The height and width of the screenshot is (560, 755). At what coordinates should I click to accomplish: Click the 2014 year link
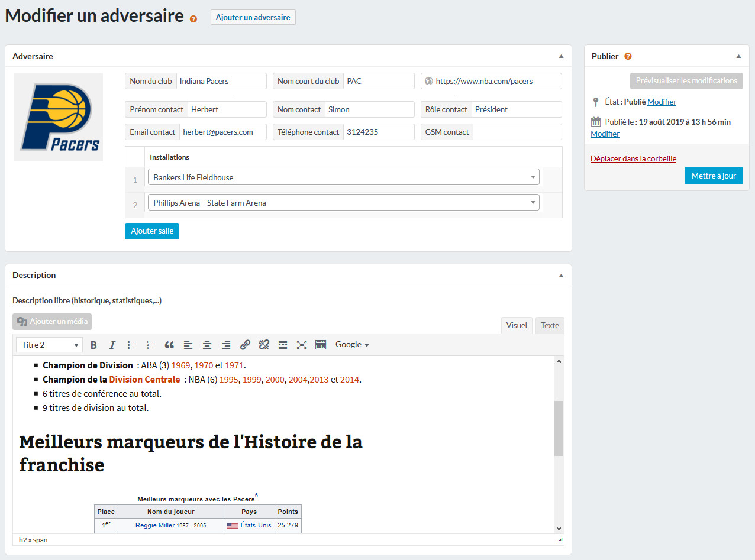point(350,380)
